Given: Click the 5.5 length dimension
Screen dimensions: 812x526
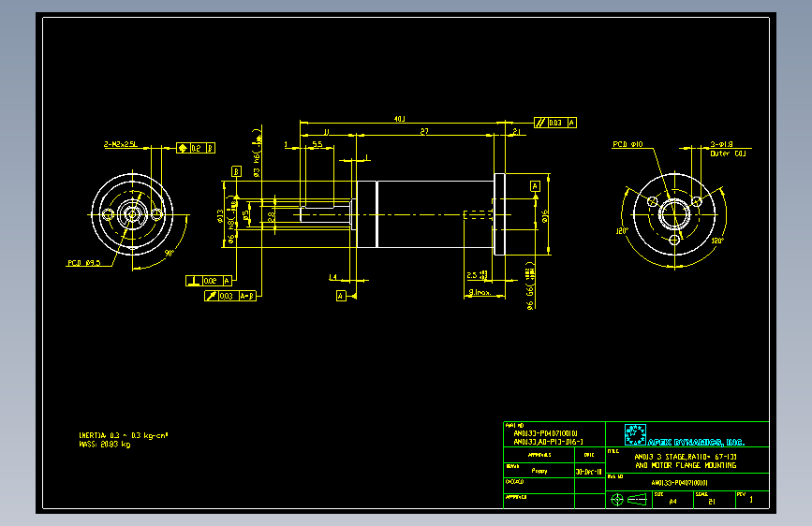Looking at the screenshot, I should click(317, 144).
